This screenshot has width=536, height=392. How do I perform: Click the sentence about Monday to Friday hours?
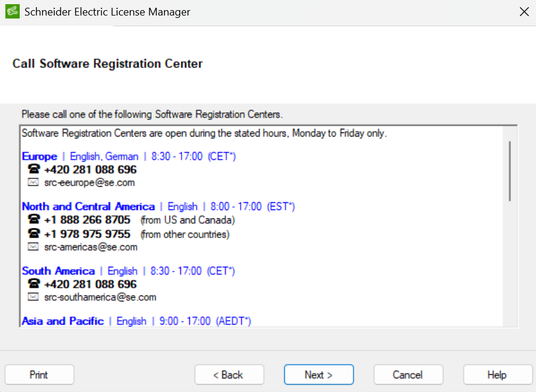point(204,133)
